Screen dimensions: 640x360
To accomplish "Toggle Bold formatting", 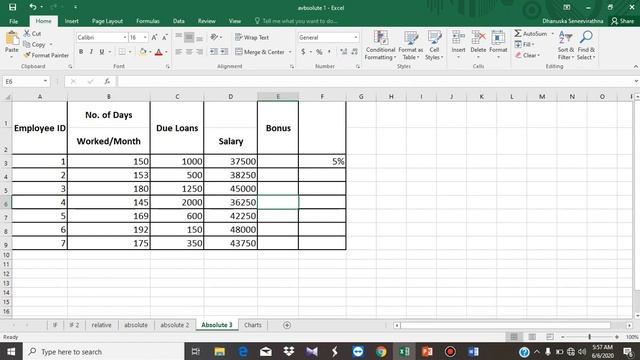I will point(81,52).
